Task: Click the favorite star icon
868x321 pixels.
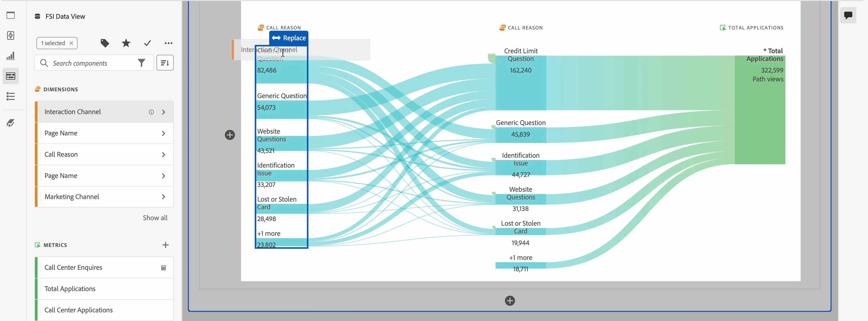Action: [126, 43]
